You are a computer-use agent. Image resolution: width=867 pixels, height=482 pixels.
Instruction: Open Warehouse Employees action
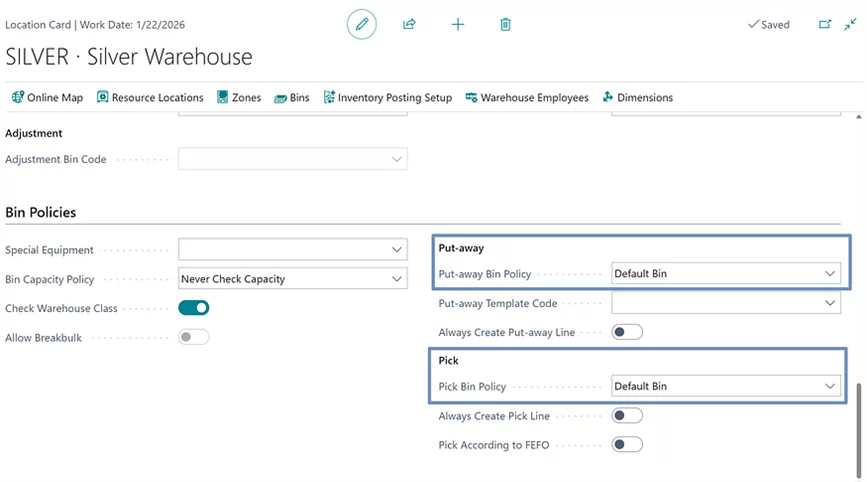coord(527,97)
